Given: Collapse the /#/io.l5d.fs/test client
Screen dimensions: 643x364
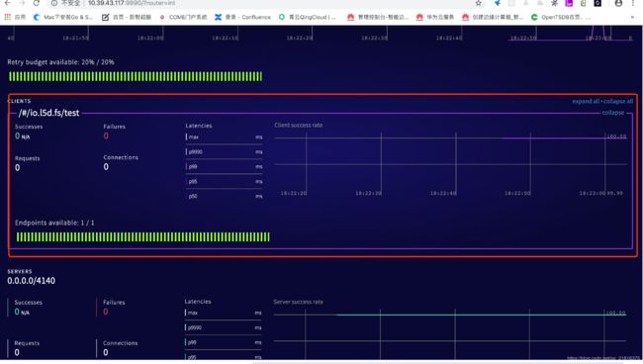Looking at the screenshot, I should pos(613,113).
